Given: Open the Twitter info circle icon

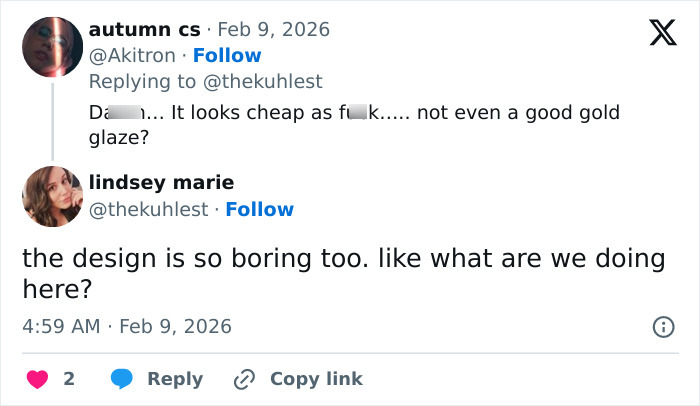Looking at the screenshot, I should coord(662,326).
